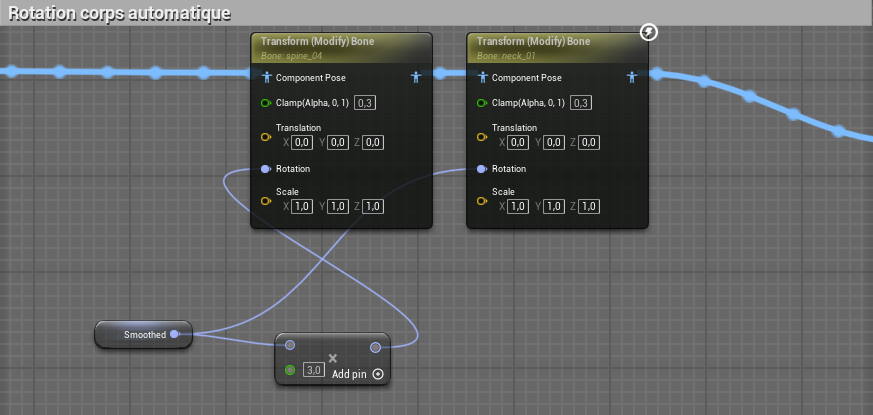The height and width of the screenshot is (415, 873).
Task: Click the Scale pin on neck_01 node
Action: click(482, 201)
